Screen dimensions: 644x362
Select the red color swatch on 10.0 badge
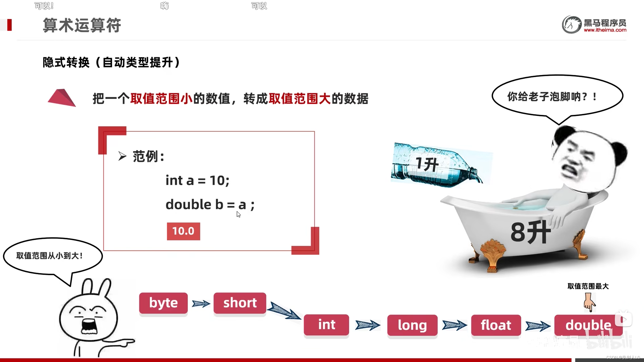point(183,231)
